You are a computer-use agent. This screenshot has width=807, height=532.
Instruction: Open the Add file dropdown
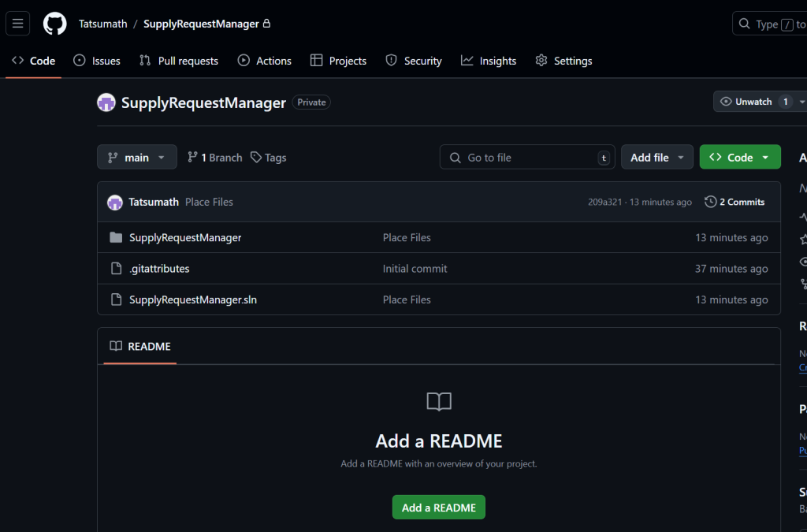[656, 158]
